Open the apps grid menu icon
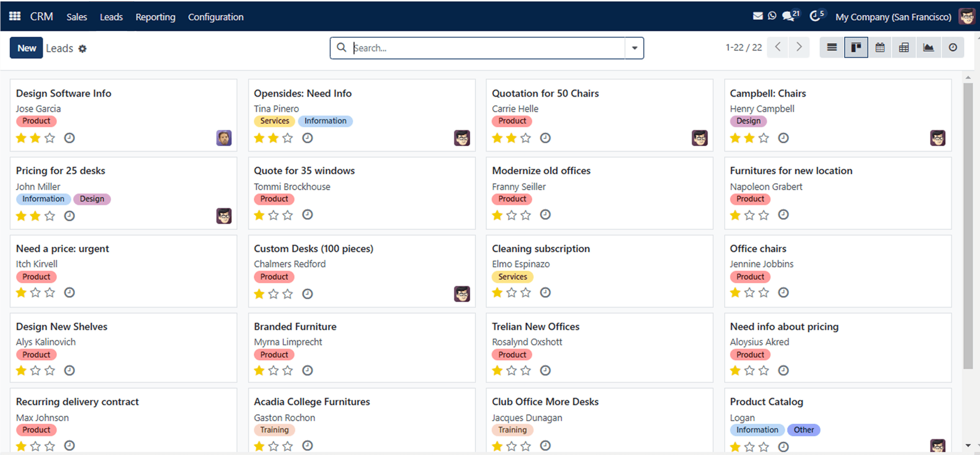980x455 pixels. [15, 16]
